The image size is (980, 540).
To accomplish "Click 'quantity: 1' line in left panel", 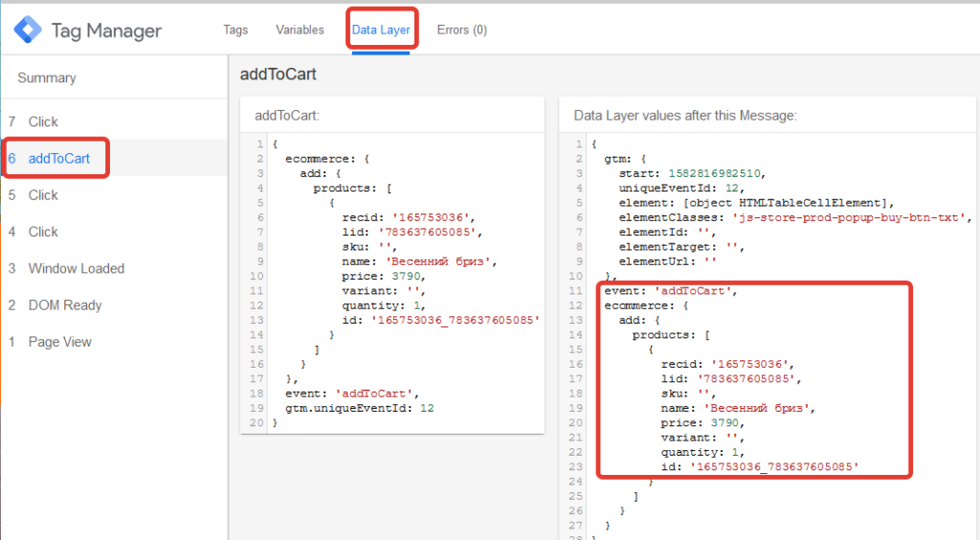I will click(383, 305).
